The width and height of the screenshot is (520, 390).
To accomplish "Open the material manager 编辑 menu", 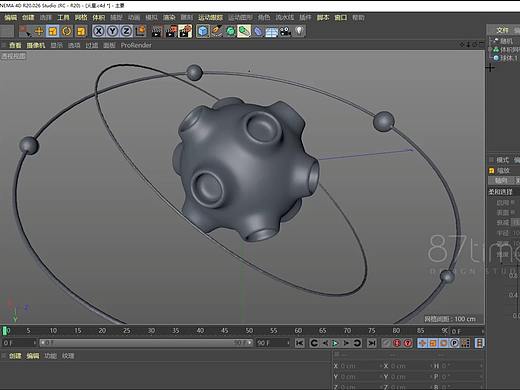I will [33, 356].
